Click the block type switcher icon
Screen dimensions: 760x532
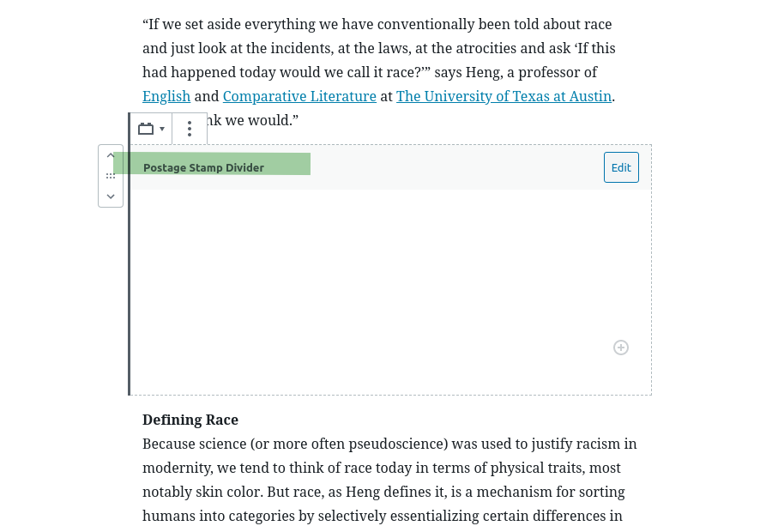(x=146, y=129)
